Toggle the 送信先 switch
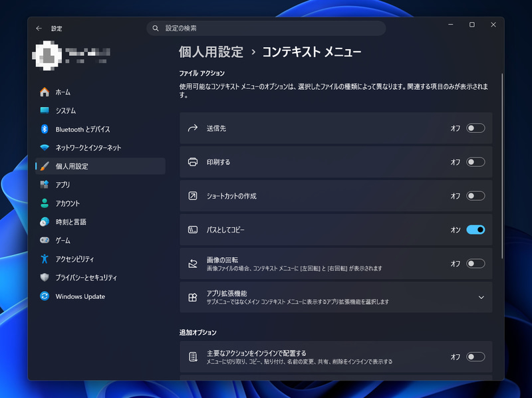The height and width of the screenshot is (398, 532). click(x=475, y=128)
